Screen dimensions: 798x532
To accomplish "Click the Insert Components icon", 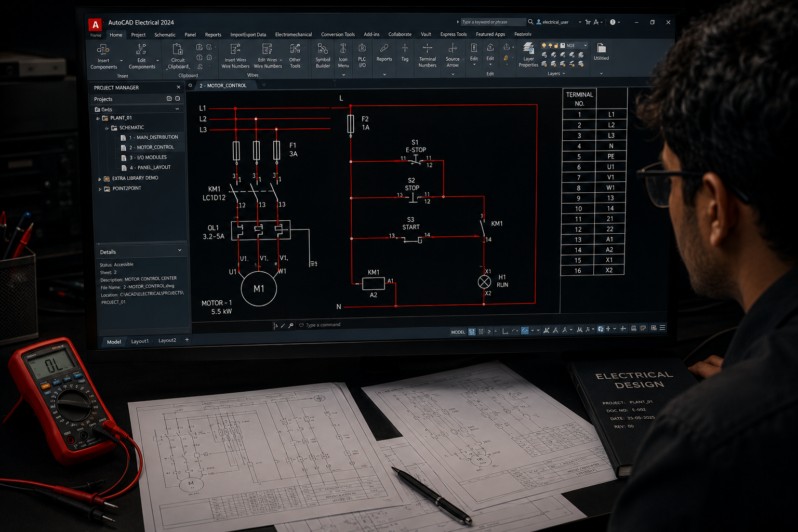I will coord(103,49).
